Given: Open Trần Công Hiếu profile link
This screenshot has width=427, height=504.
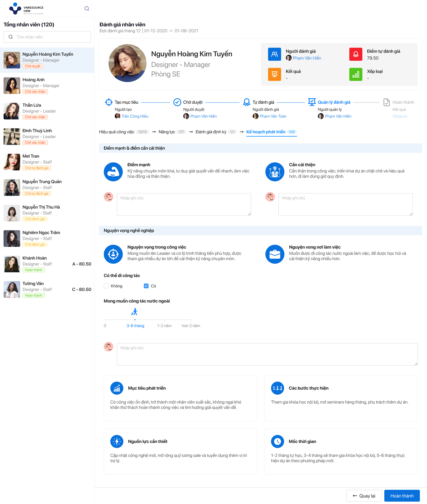Looking at the screenshot, I should tap(135, 116).
